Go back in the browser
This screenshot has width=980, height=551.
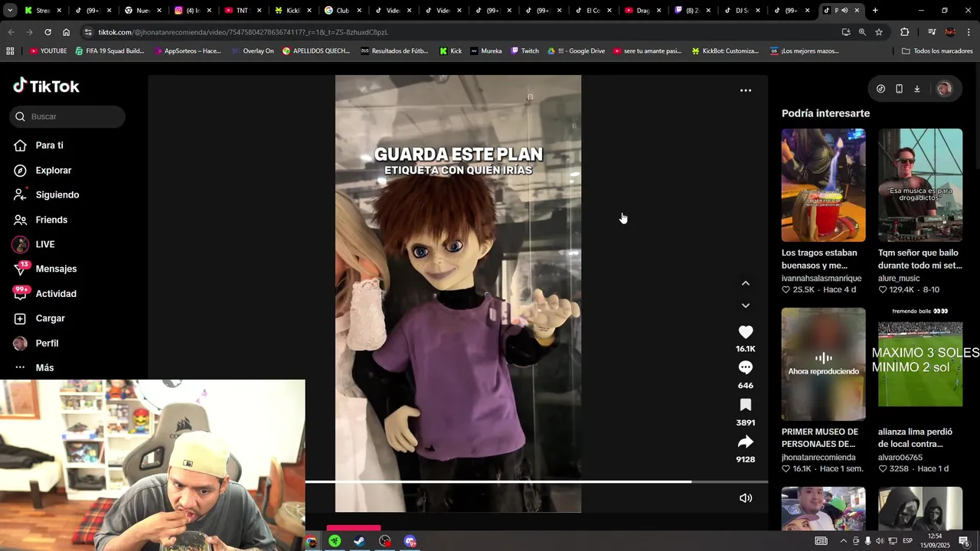pos(11,32)
